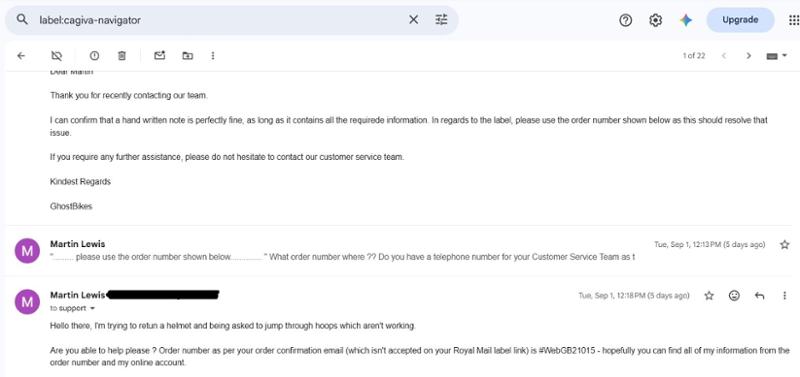The image size is (800, 377).
Task: Open Gmail Support help icon
Action: (x=626, y=20)
